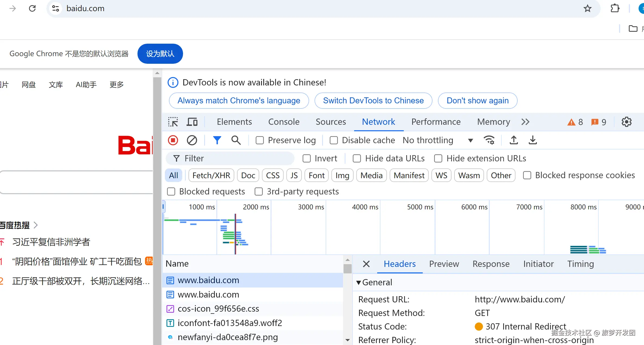Open DevTools settings gear icon
644x345 pixels.
[x=626, y=122]
